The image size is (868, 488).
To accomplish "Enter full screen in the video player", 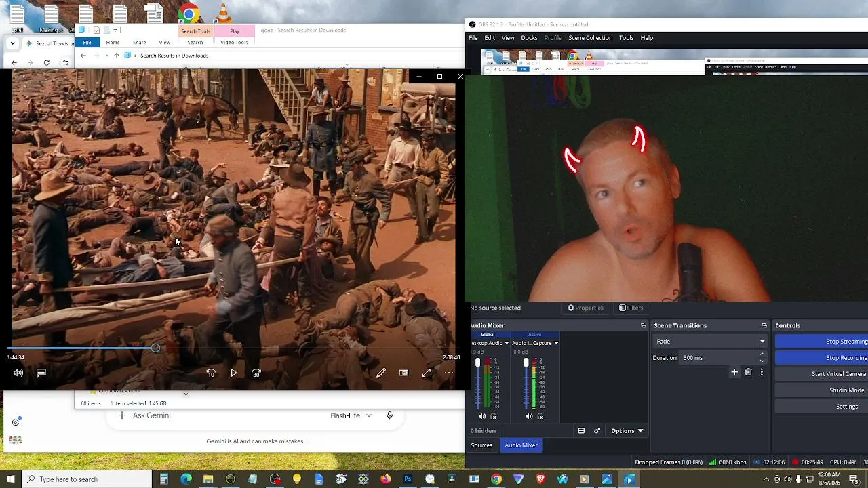I will point(427,373).
